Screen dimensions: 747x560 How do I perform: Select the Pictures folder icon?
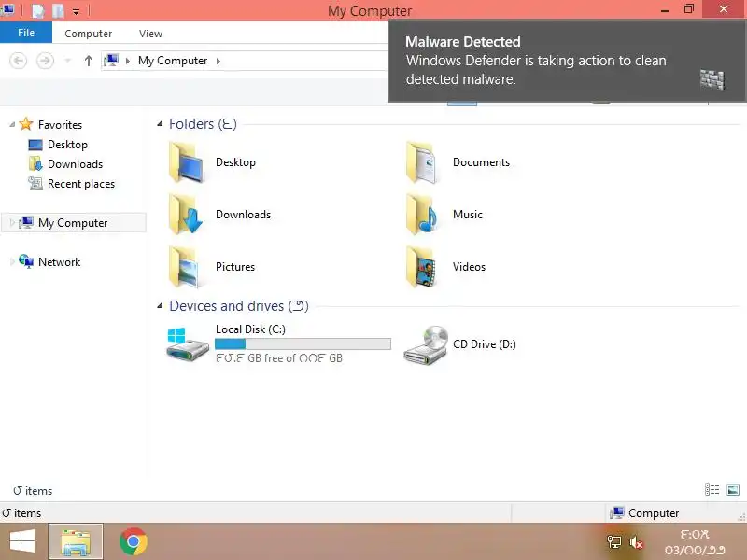(184, 267)
